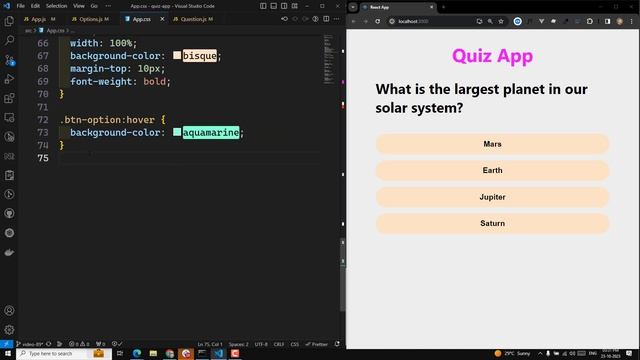The width and height of the screenshot is (640, 360).
Task: Choose the Earth answer button
Action: click(492, 170)
